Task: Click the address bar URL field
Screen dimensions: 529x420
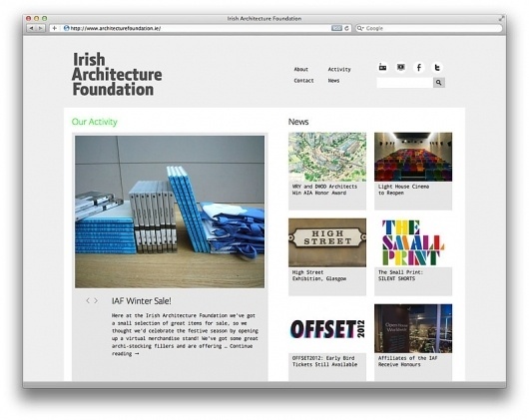Action: [201, 28]
